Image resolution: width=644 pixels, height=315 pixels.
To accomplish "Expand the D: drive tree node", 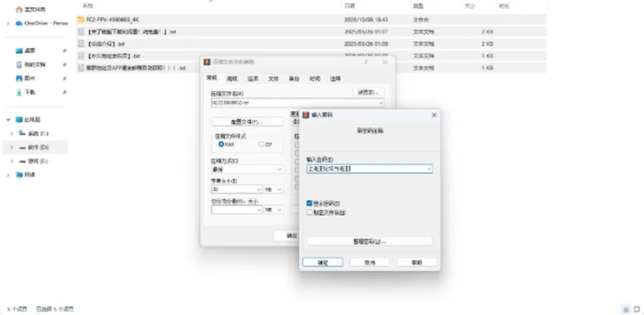I will (x=11, y=147).
